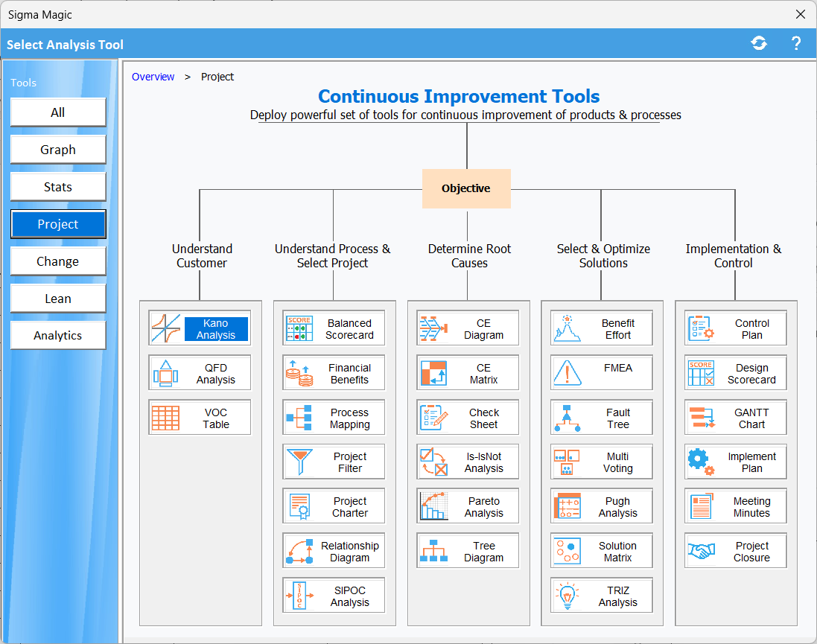The image size is (817, 644).
Task: Open help using the question mark icon
Action: tap(795, 44)
